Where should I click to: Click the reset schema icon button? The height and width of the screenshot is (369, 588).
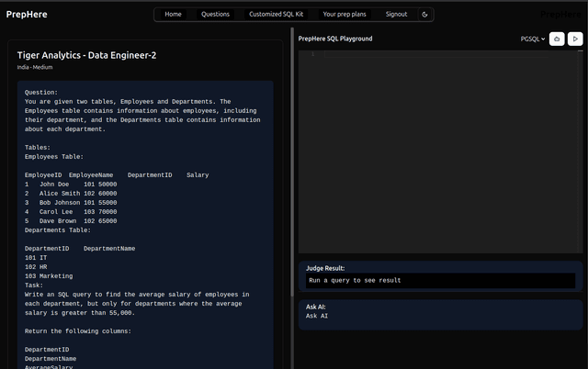[x=557, y=39]
